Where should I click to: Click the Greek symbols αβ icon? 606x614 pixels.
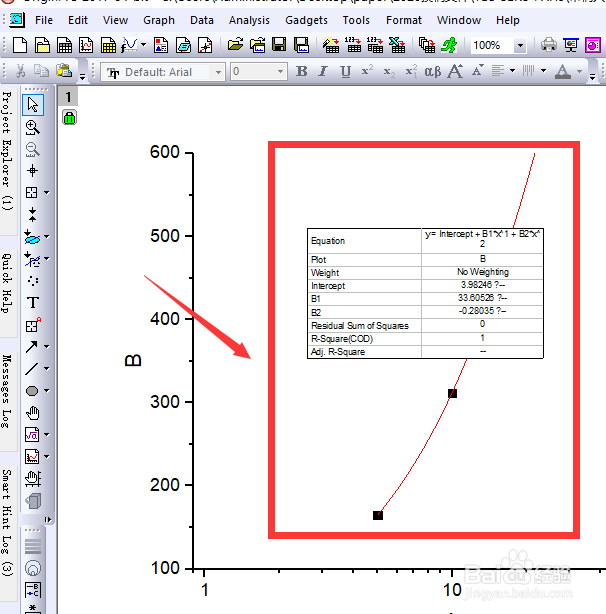coord(433,72)
